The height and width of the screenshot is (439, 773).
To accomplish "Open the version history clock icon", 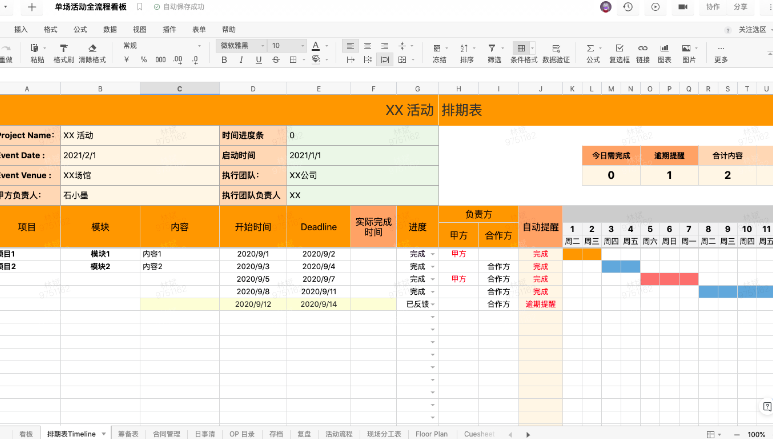I will click(x=628, y=7).
